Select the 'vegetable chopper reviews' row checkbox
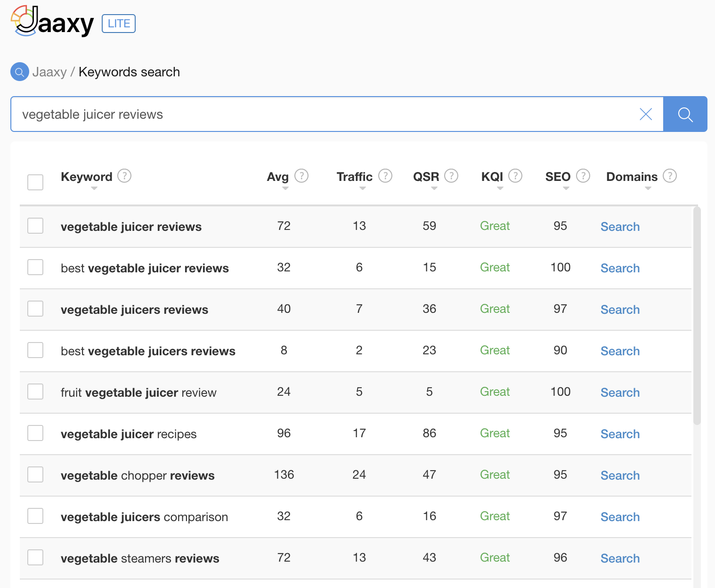 pyautogui.click(x=35, y=474)
